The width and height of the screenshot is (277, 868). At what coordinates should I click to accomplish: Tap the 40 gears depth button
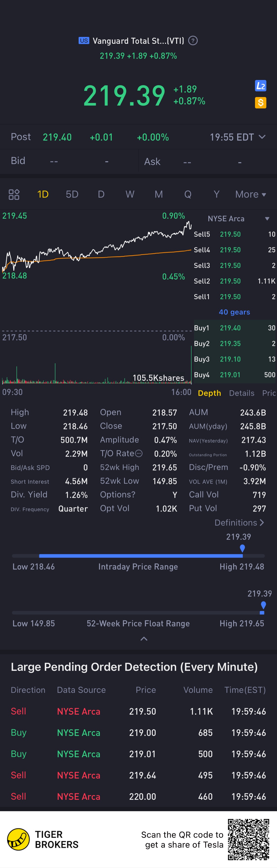(x=234, y=312)
